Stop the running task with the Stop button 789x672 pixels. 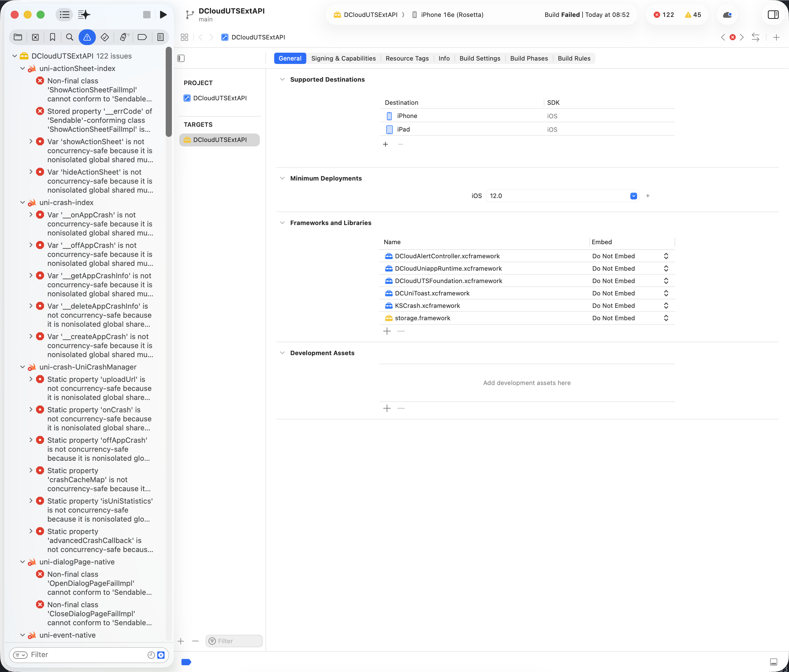tap(147, 14)
